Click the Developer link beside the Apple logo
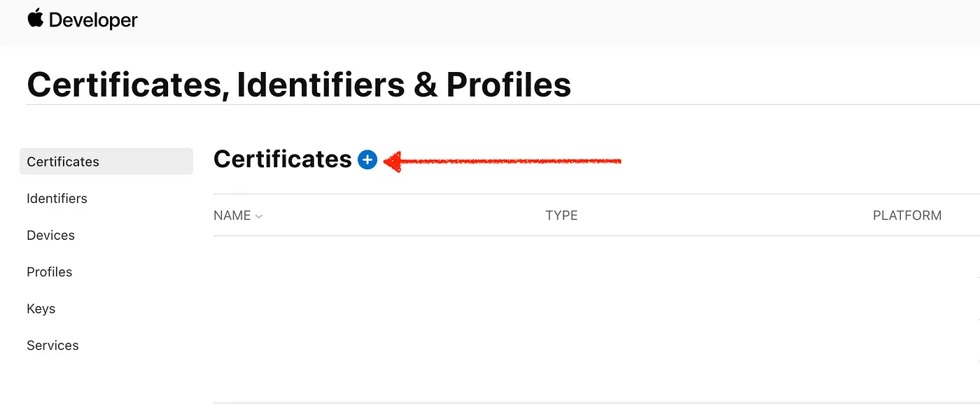 click(93, 20)
